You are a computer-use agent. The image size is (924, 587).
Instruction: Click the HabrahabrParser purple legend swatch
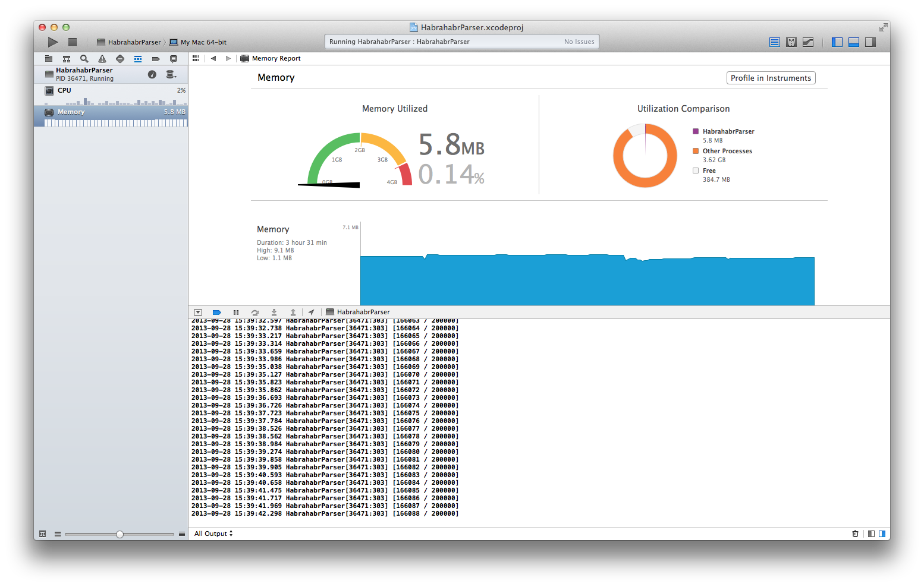coord(696,131)
